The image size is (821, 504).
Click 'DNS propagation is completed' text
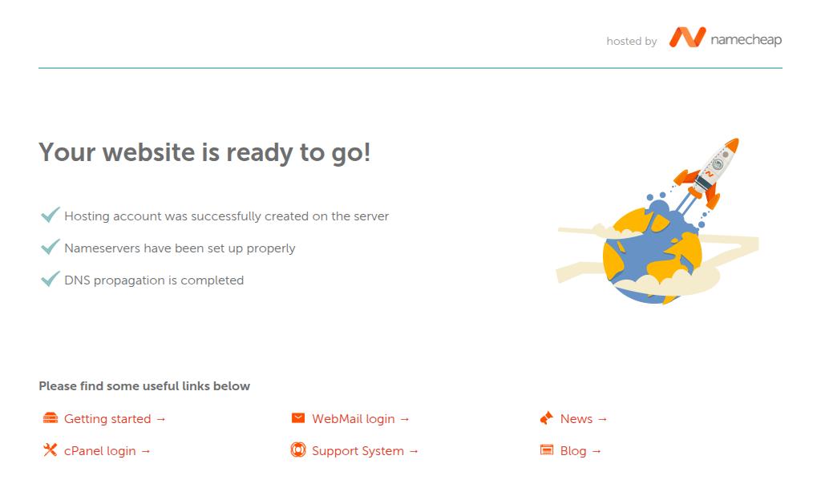pyautogui.click(x=154, y=280)
